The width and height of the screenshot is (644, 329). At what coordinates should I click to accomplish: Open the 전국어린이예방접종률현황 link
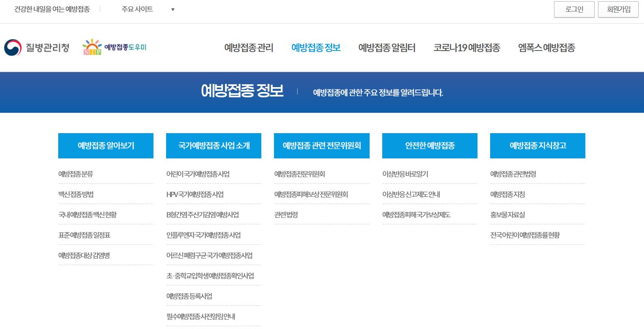tap(525, 235)
